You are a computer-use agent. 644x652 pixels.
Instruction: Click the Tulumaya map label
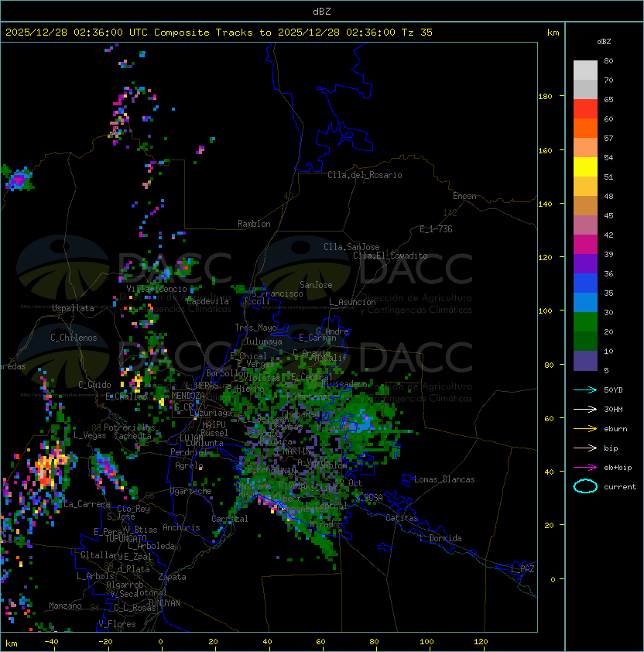click(264, 341)
